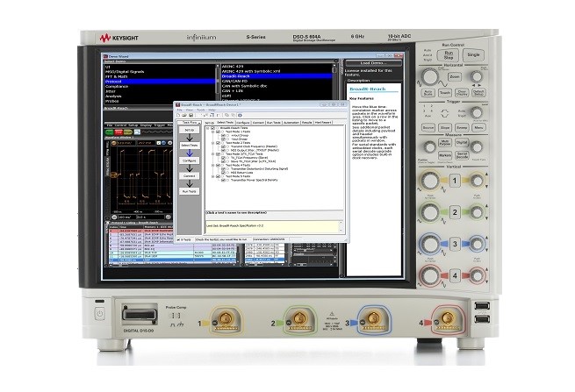Screen dimensions: 575x392
Task: Click Configure step in Task Flow
Action: (x=190, y=160)
